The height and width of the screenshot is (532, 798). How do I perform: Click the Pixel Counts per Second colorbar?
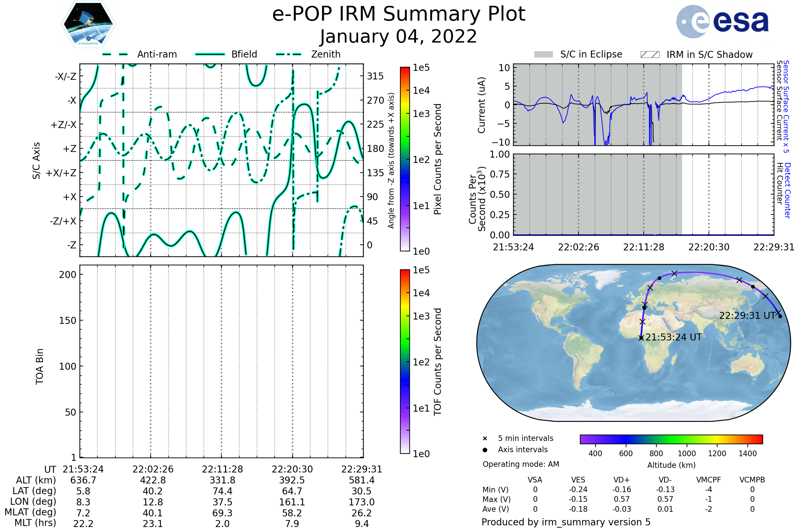coord(405,159)
